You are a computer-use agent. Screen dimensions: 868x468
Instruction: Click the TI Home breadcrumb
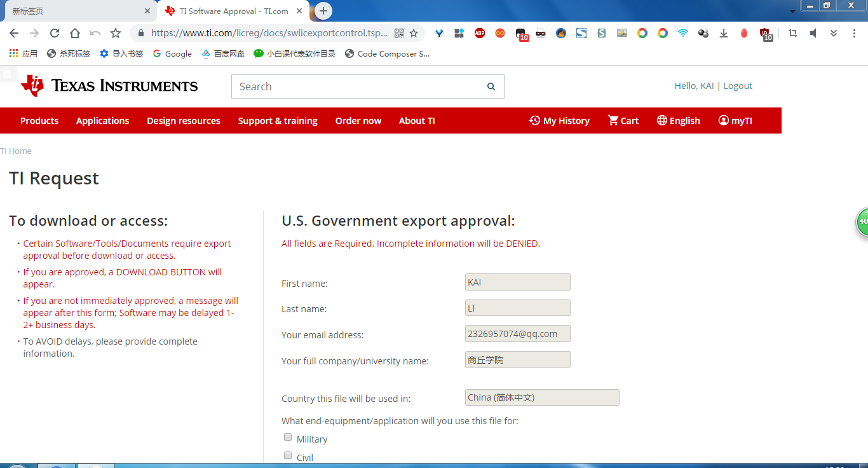point(16,151)
